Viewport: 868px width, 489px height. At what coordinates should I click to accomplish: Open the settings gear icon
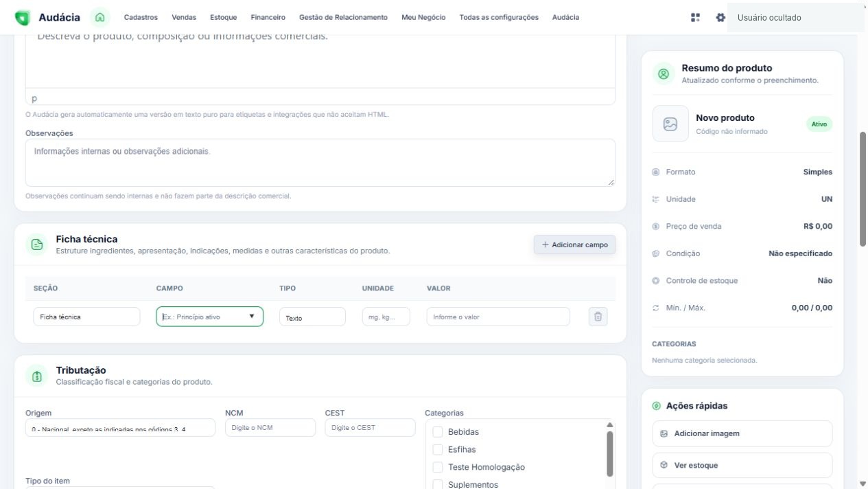tap(720, 17)
